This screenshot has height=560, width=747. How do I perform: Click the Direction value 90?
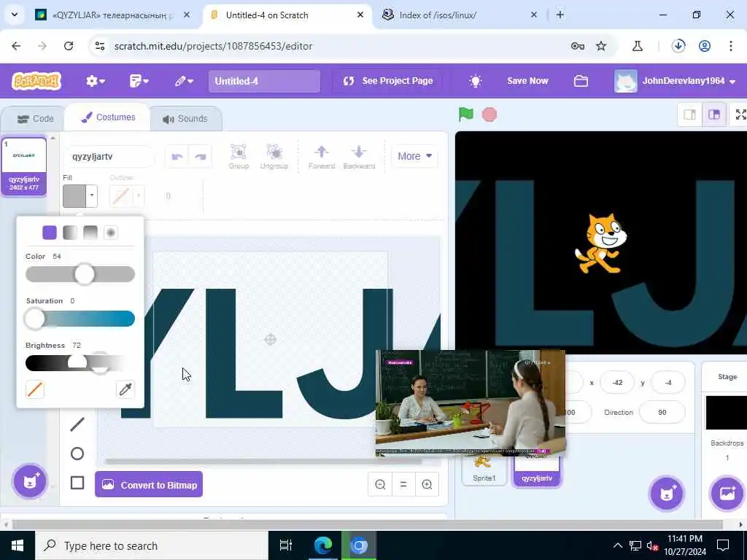(x=662, y=413)
